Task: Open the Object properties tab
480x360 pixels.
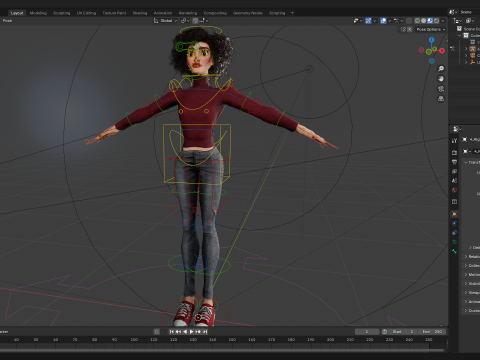Action: pos(454,214)
